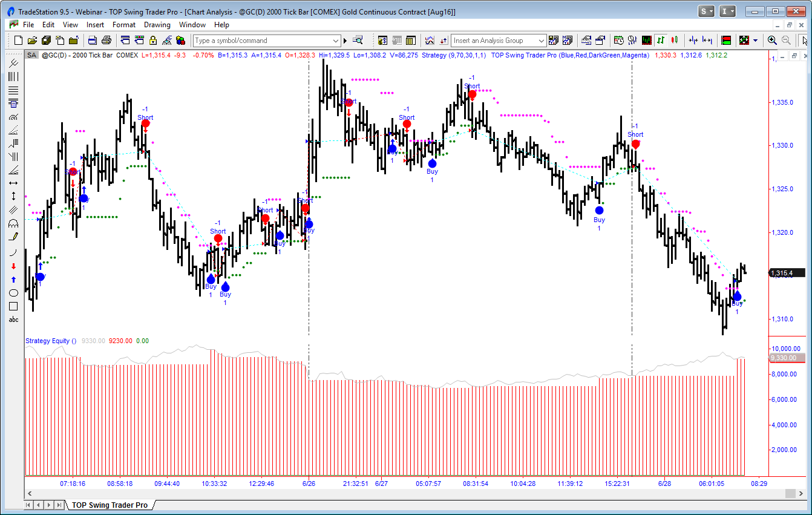812x515 pixels.
Task: Click the New document icon
Action: tap(18, 41)
